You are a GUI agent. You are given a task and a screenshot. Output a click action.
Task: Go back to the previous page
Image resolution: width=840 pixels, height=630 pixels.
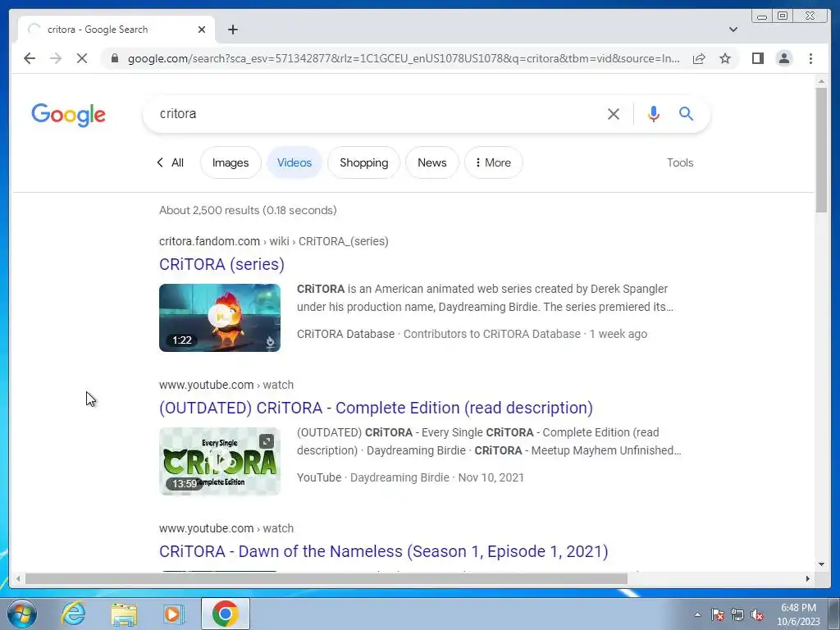click(30, 58)
